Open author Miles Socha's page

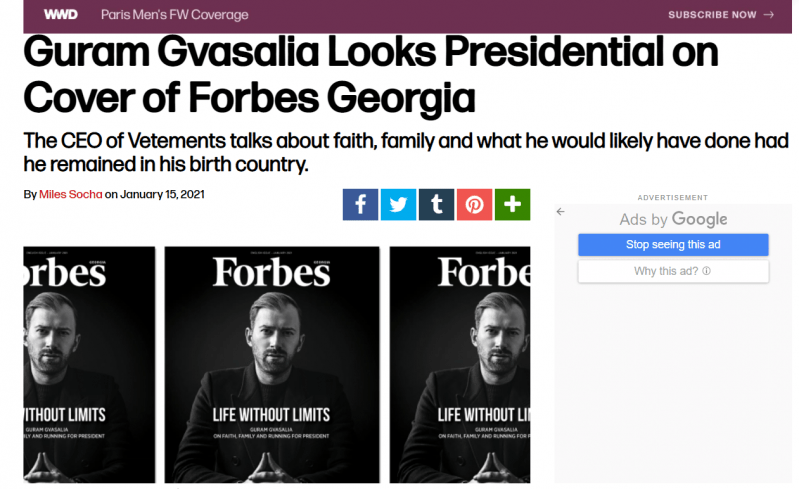pos(70,194)
